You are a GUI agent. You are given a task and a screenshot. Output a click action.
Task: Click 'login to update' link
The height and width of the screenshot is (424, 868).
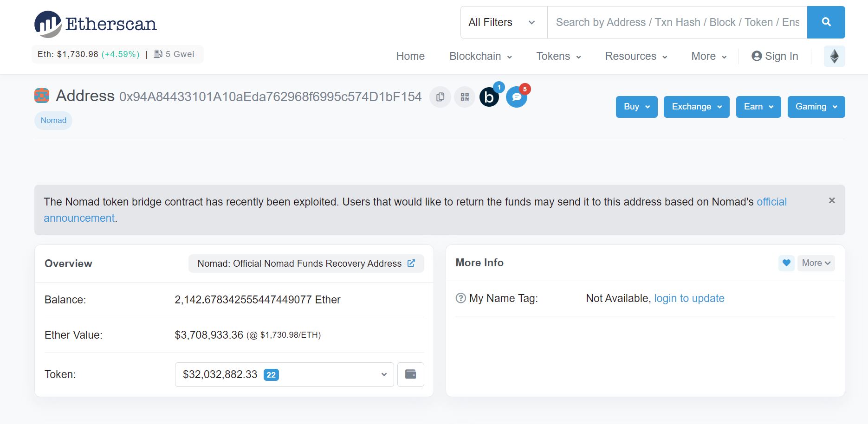coord(689,298)
